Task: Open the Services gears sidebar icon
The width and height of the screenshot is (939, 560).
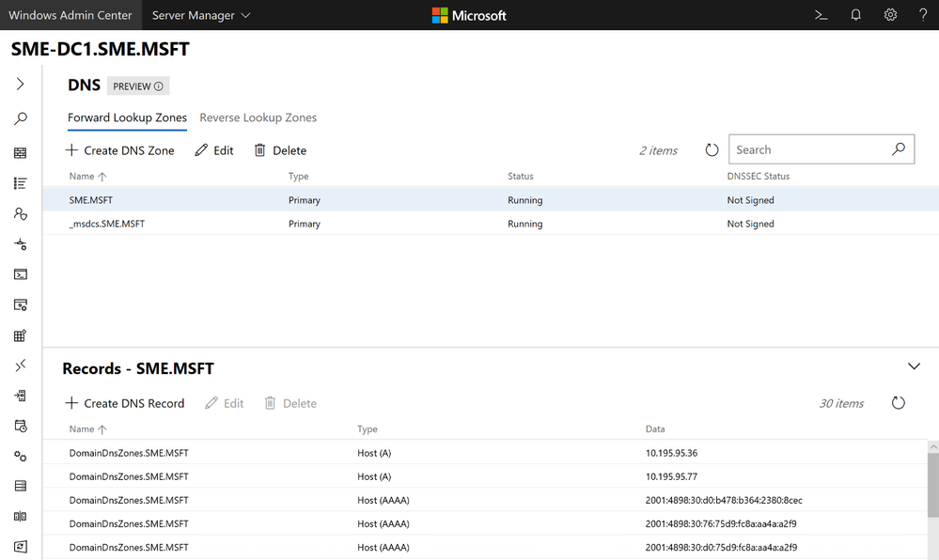Action: (21, 457)
